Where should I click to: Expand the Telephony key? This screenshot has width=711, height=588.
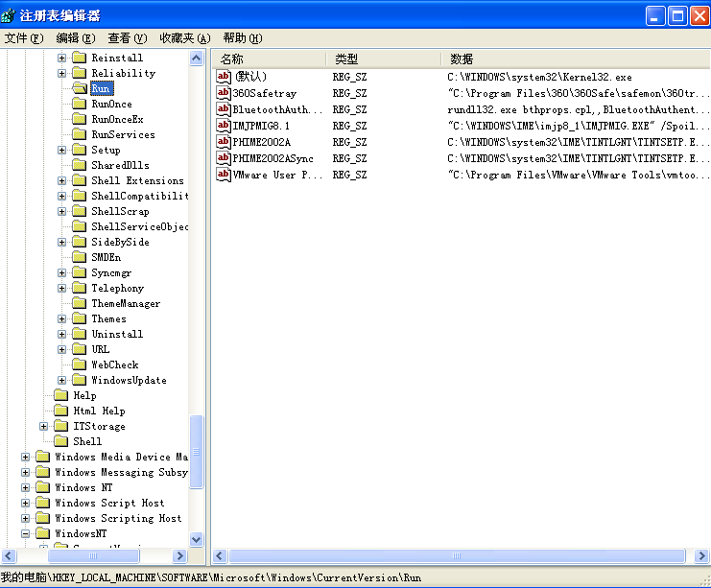(62, 289)
